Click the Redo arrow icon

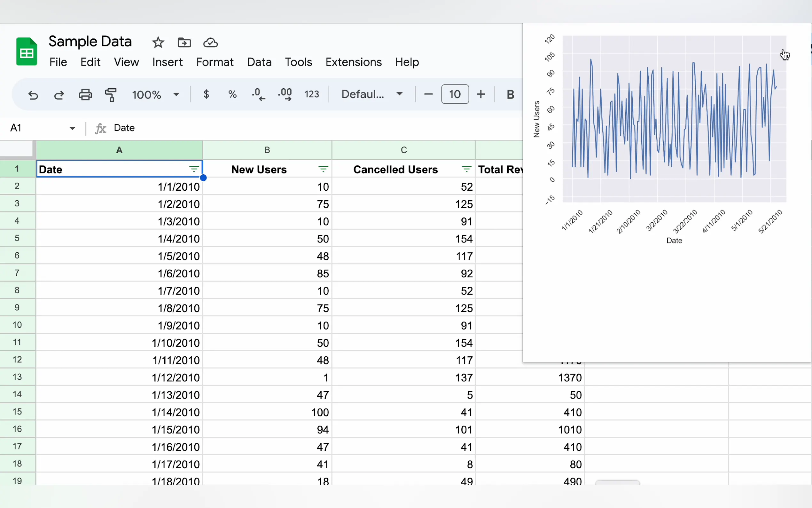59,95
